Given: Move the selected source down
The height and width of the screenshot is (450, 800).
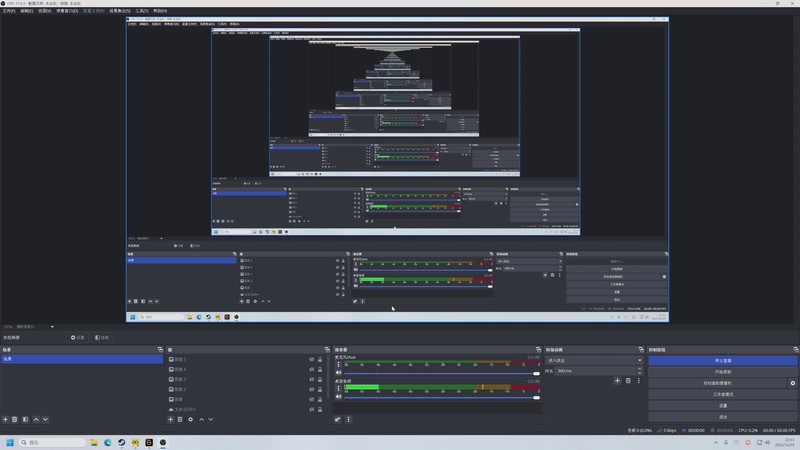Looking at the screenshot, I should pyautogui.click(x=211, y=419).
